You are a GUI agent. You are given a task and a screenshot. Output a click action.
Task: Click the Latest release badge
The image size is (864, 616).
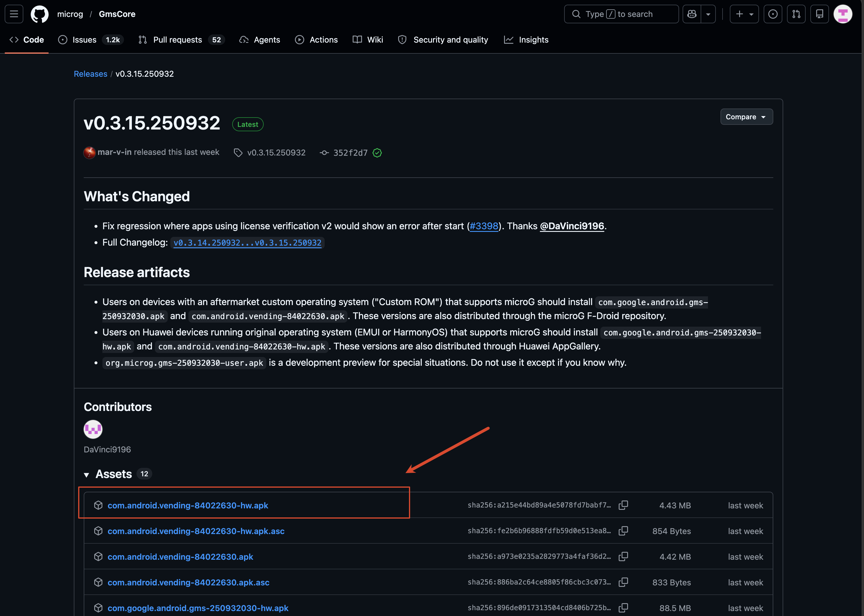(248, 125)
